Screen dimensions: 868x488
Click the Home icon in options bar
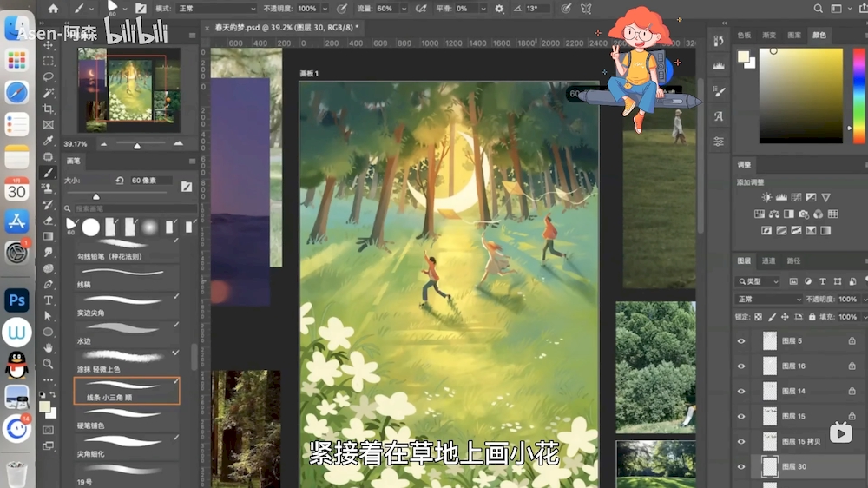53,9
